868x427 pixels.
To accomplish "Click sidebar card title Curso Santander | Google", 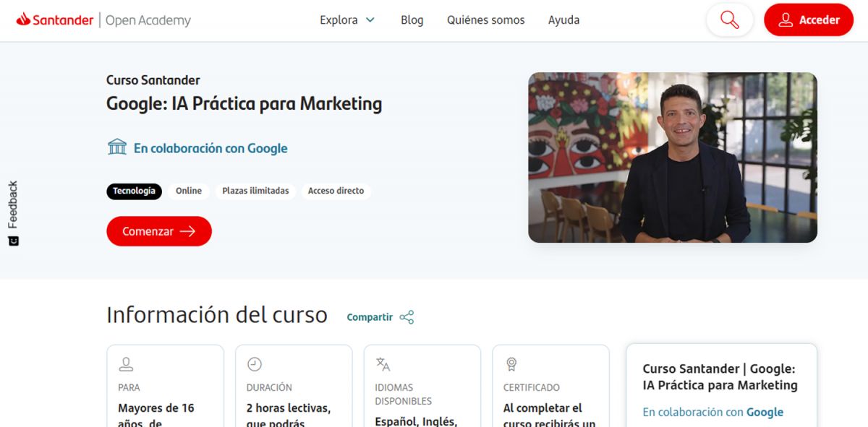I will [x=720, y=377].
